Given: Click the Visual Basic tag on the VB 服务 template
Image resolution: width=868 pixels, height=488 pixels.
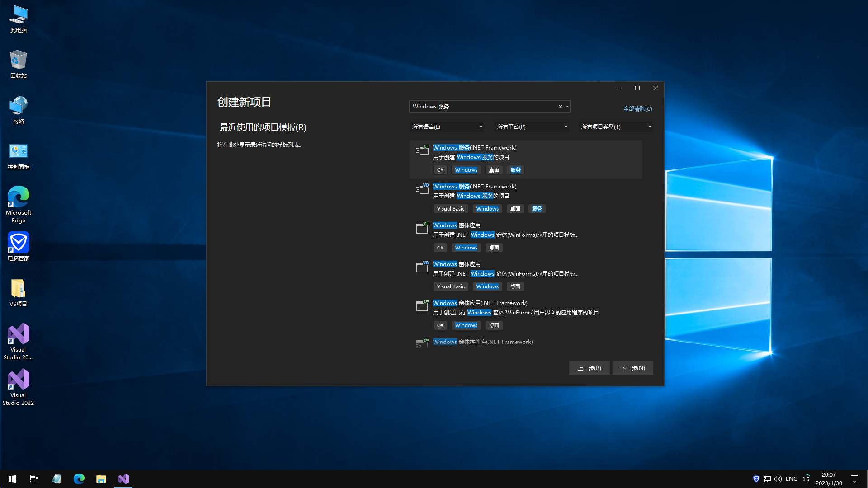Looking at the screenshot, I should pyautogui.click(x=450, y=209).
